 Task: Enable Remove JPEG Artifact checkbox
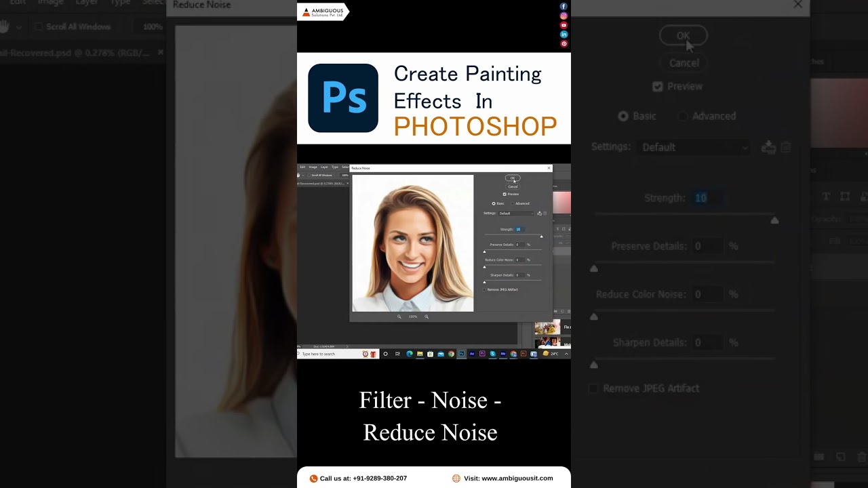click(484, 289)
